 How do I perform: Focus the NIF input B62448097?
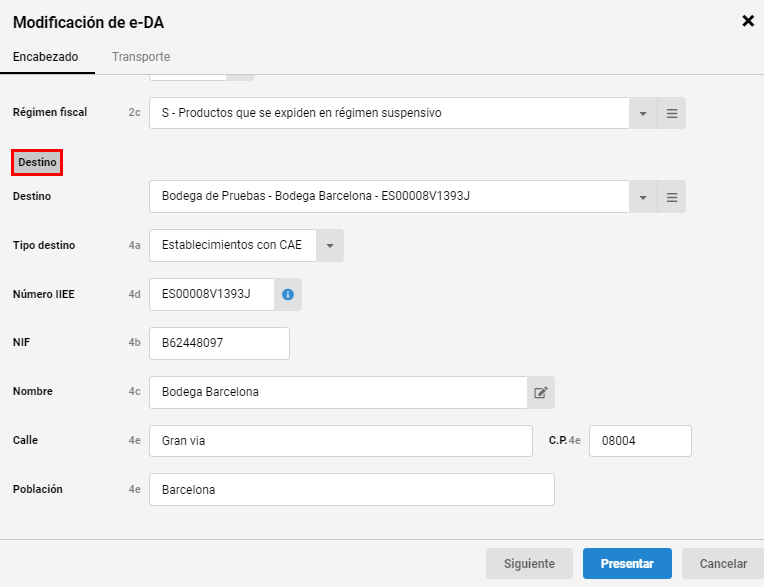(219, 343)
